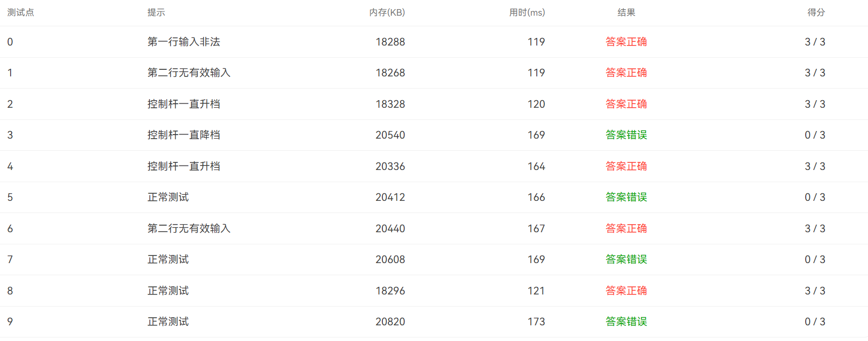The width and height of the screenshot is (868, 341).
Task: Click the 得分 column header
Action: pyautogui.click(x=816, y=13)
